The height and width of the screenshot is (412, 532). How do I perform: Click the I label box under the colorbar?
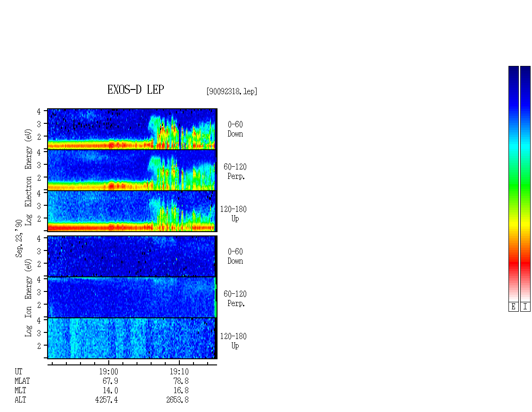click(525, 307)
